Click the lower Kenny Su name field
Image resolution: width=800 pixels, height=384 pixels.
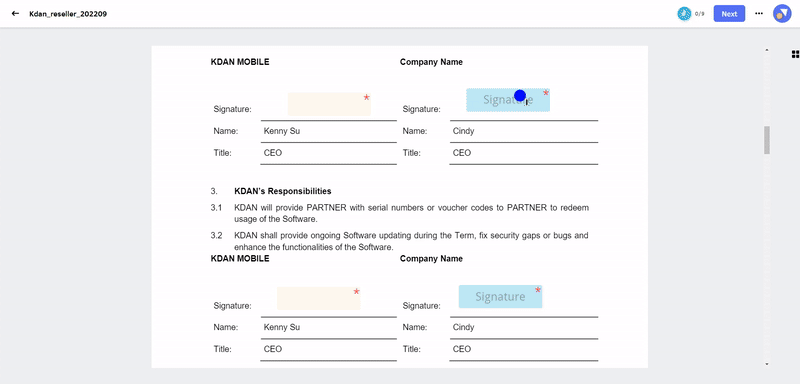click(x=329, y=328)
